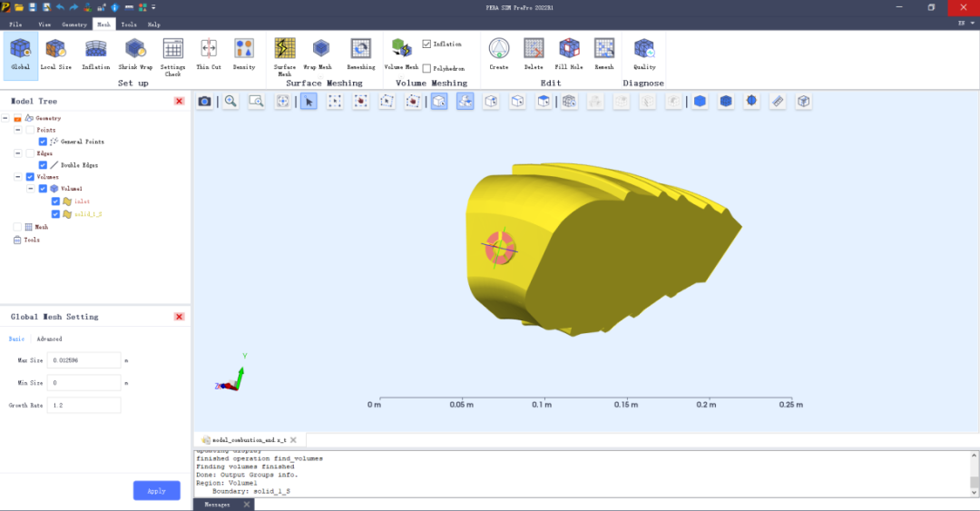
Task: Collapse the Volumes tree node
Action: [17, 177]
